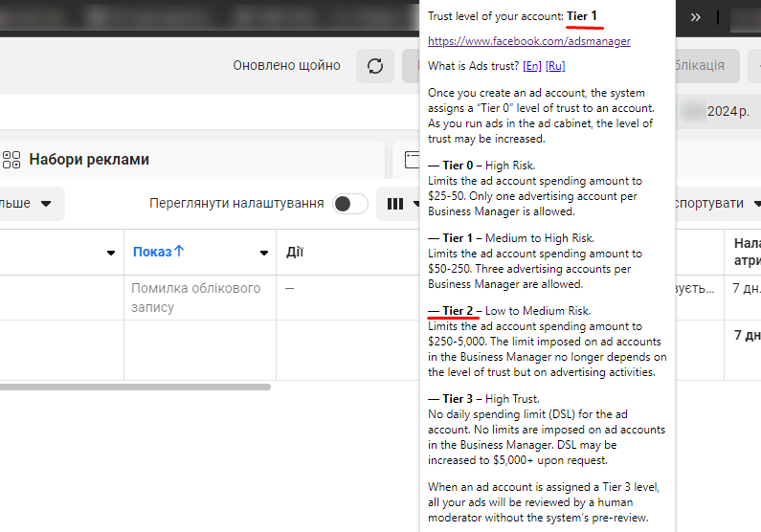Click the columns layout icon
Image resolution: width=761 pixels, height=532 pixels.
[395, 204]
